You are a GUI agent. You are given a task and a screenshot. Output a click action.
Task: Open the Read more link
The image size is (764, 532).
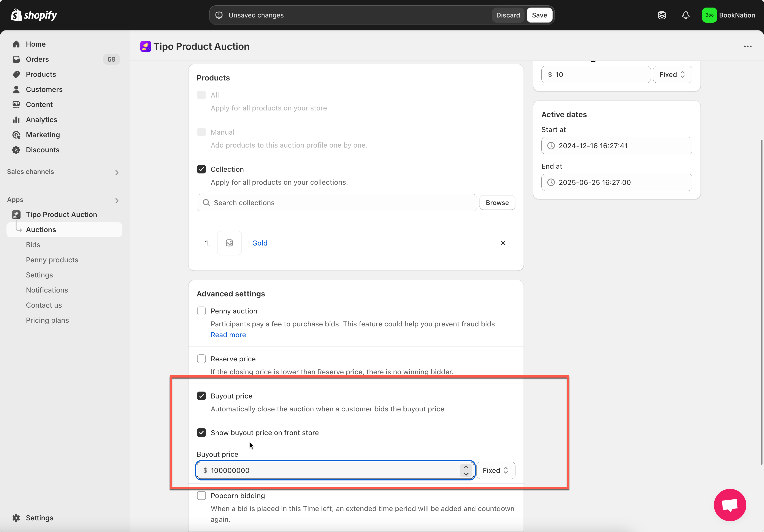[x=228, y=335]
